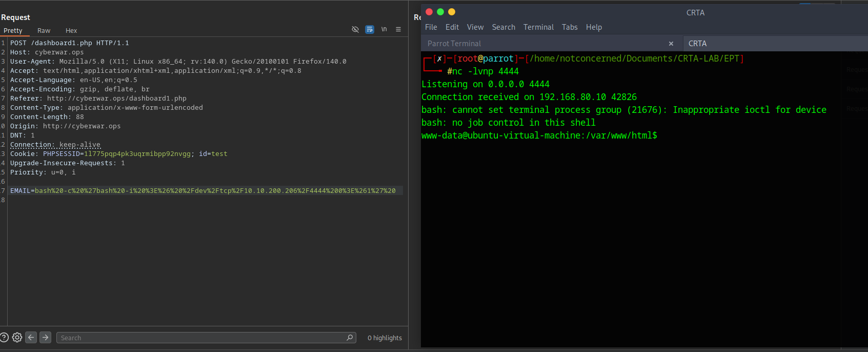Click the 'Connection received on 192.168.80.10' line

(529, 97)
